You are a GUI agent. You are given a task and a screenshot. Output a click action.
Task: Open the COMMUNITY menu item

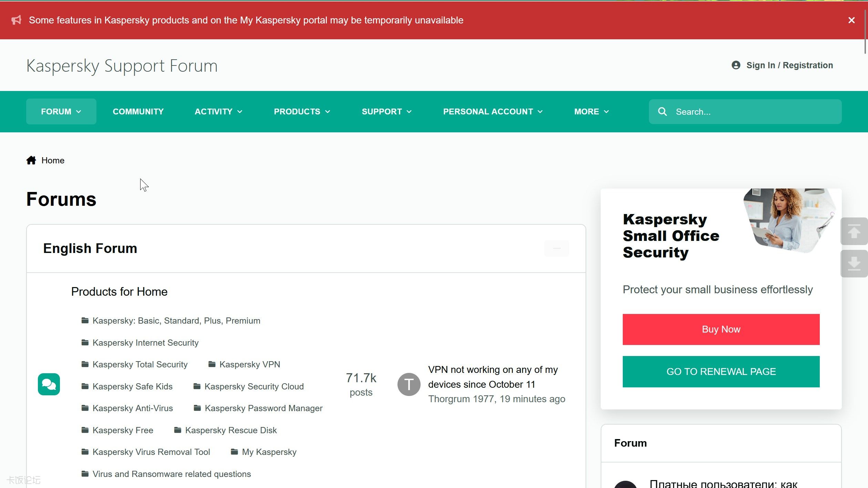(138, 111)
